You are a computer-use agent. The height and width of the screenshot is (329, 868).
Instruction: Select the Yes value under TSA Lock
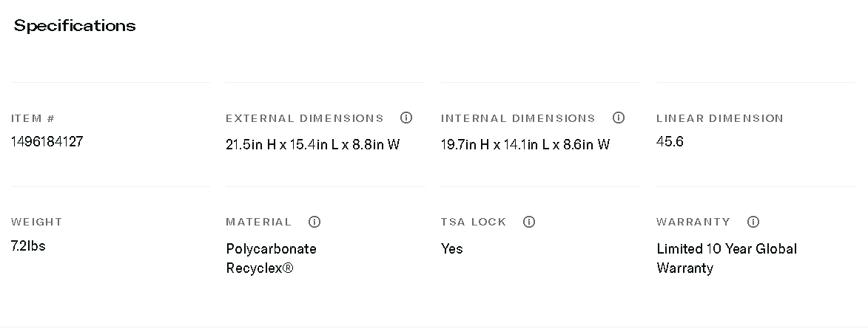(452, 249)
